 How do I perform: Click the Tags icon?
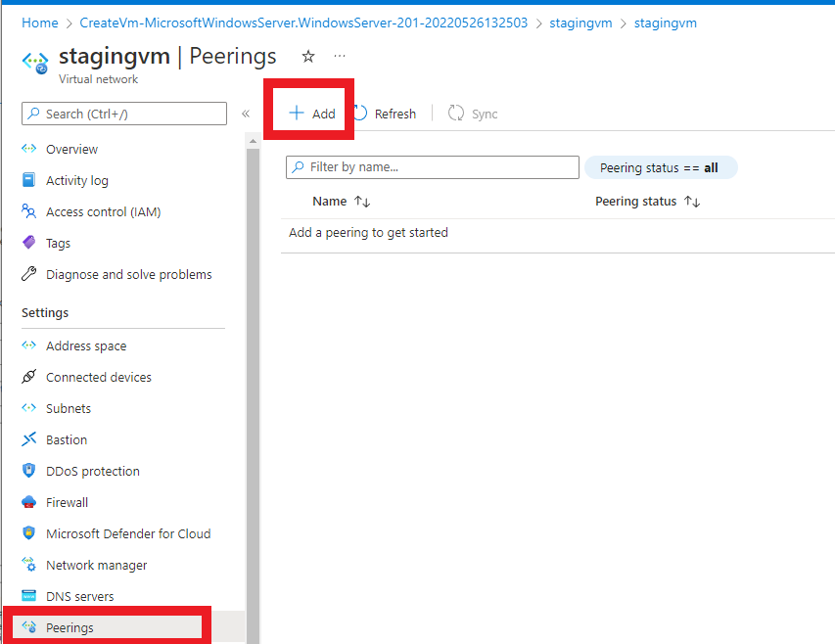click(x=29, y=243)
